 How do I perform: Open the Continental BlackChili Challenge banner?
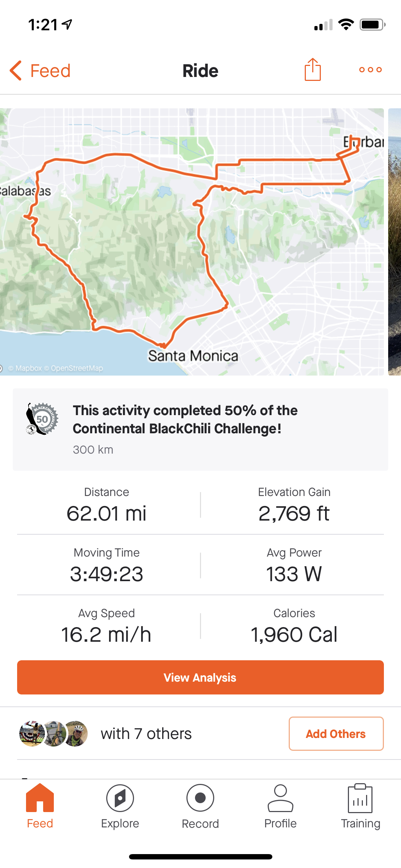[x=200, y=429]
